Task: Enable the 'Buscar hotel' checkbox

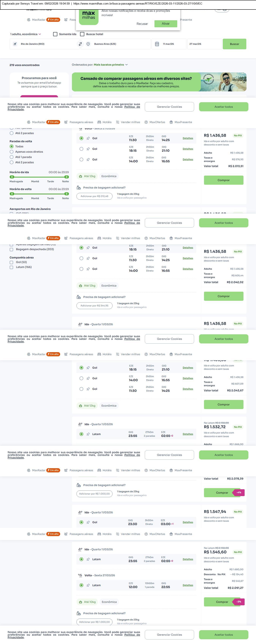Action: [82, 34]
